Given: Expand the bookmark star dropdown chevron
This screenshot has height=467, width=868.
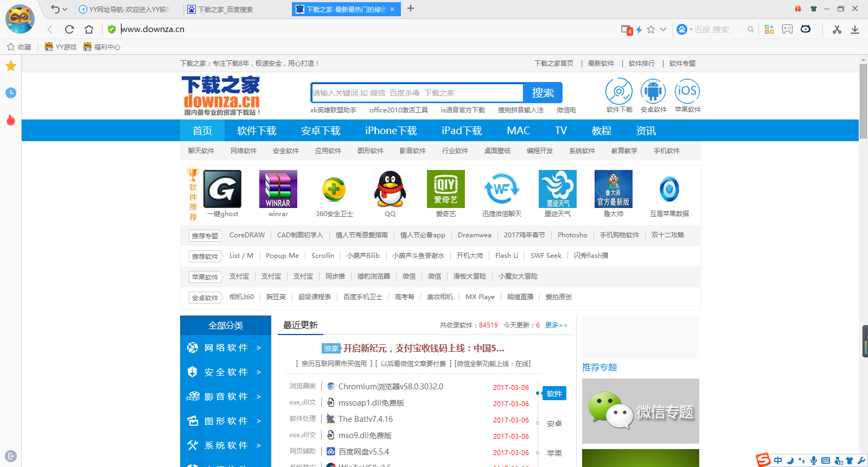Looking at the screenshot, I should 663,29.
